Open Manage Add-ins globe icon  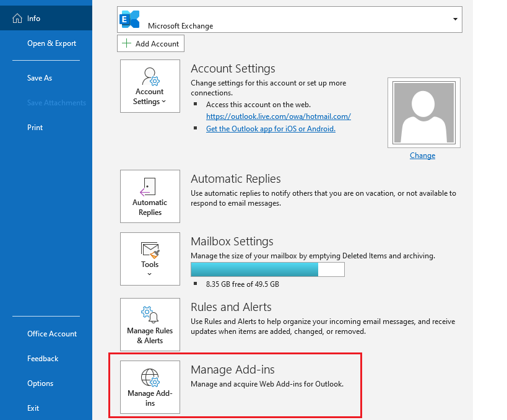pos(149,377)
